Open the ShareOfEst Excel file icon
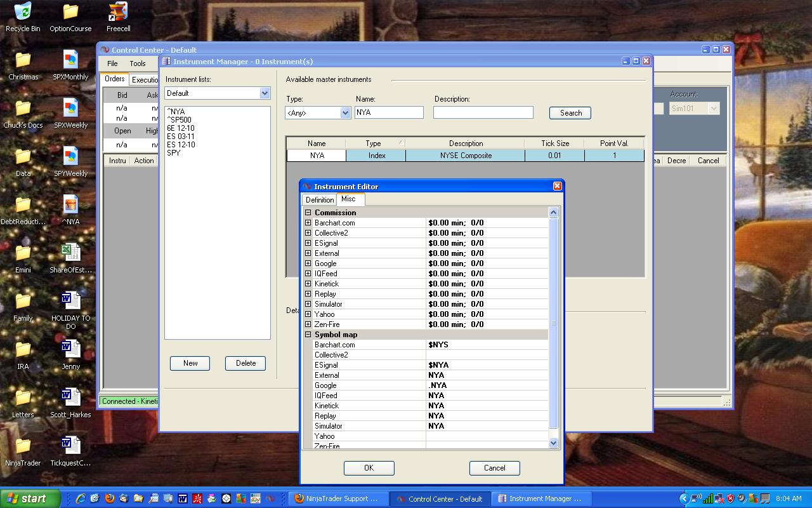This screenshot has width=812, height=508. tap(70, 253)
